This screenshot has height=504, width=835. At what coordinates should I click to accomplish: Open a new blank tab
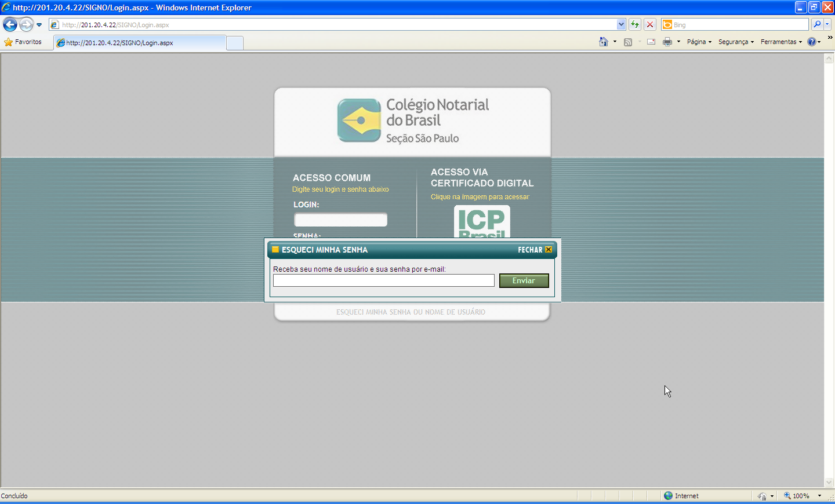234,43
